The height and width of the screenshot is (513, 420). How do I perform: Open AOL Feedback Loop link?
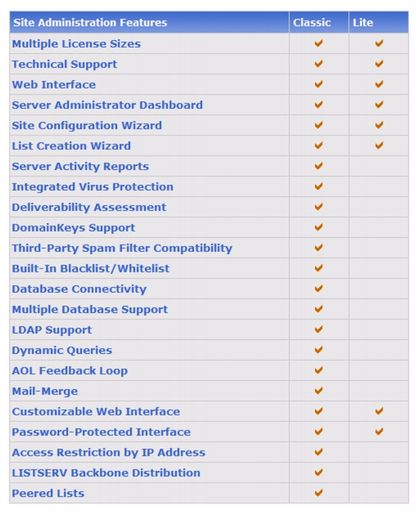point(69,371)
